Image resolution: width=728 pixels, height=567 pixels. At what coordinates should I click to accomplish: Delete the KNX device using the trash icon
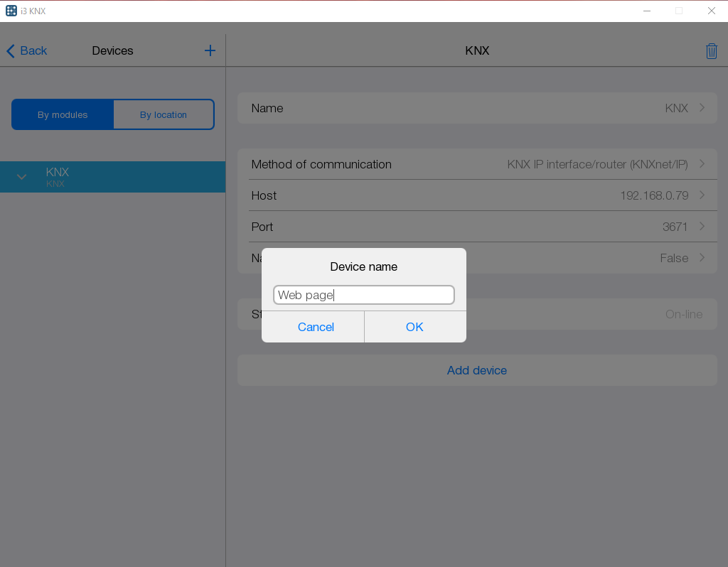click(712, 50)
